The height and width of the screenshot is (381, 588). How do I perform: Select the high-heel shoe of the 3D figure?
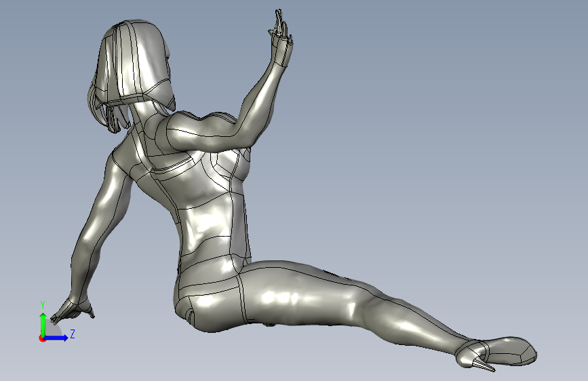click(497, 353)
